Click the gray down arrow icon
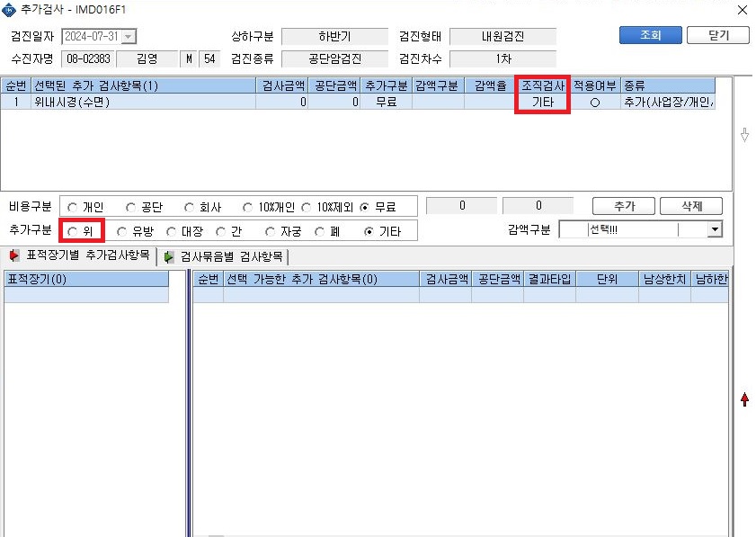The image size is (756, 537). (744, 135)
